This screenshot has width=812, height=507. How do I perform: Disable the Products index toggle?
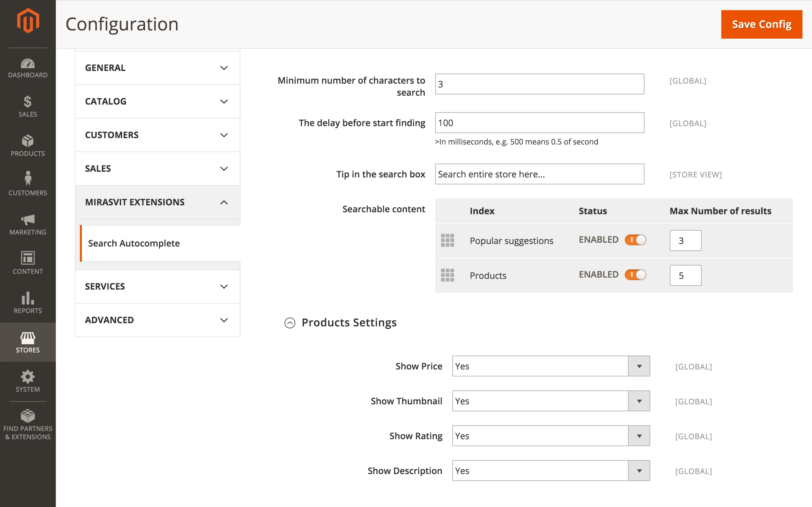635,275
